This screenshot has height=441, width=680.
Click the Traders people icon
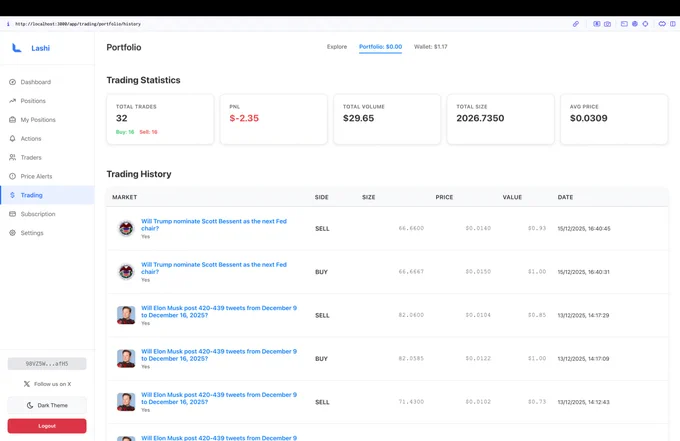tap(13, 157)
